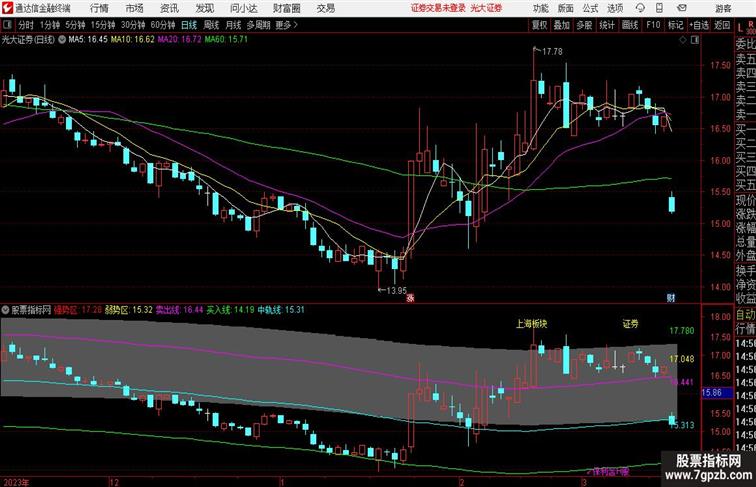Click the 返回 button

722,25
